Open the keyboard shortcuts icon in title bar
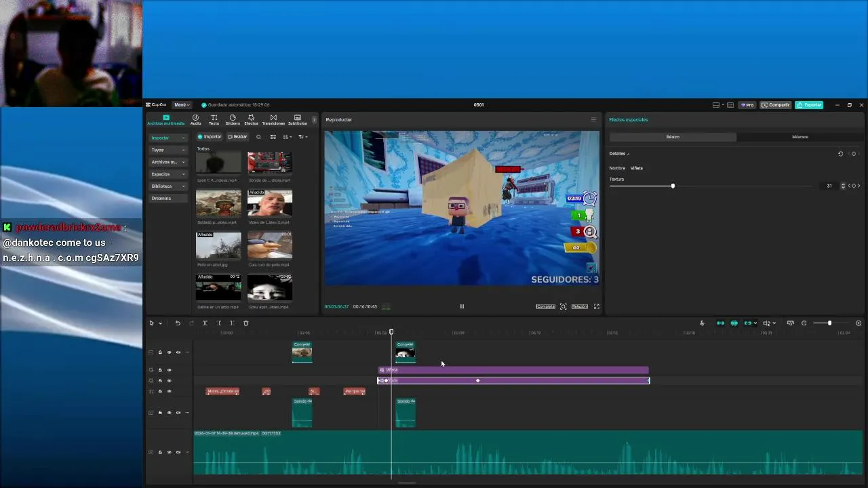This screenshot has width=868, height=488. click(730, 105)
